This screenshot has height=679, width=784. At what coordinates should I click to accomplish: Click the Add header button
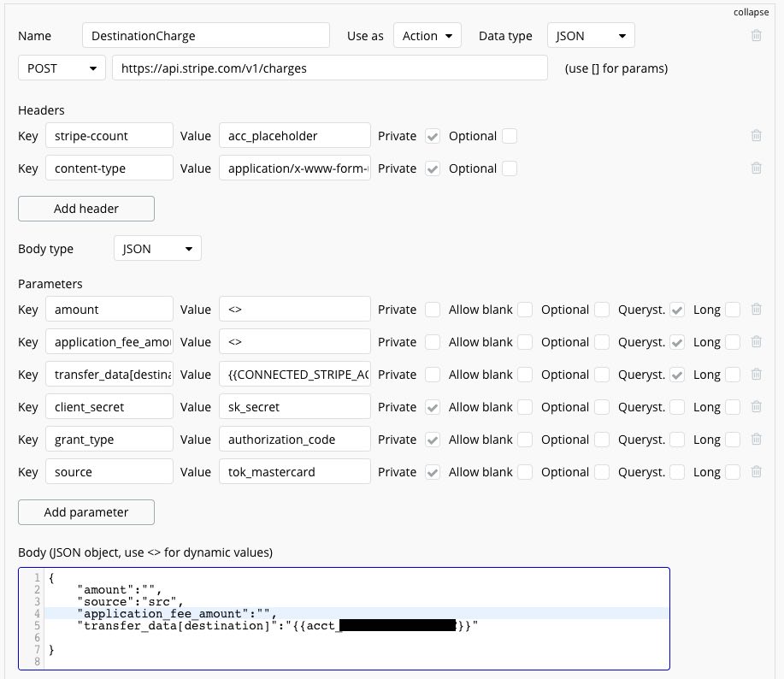(x=86, y=209)
